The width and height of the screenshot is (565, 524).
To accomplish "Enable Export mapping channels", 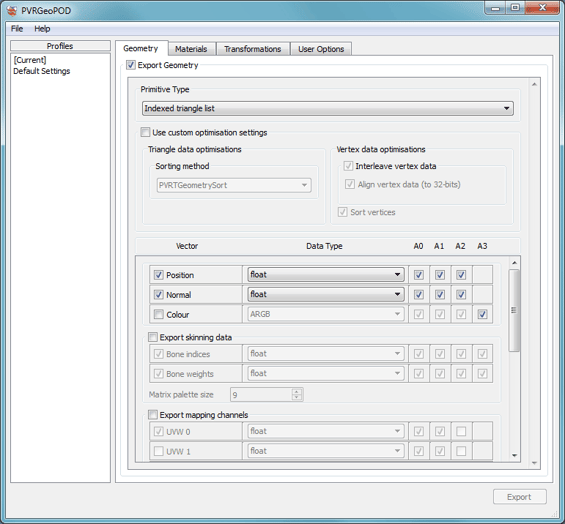I will [x=153, y=415].
